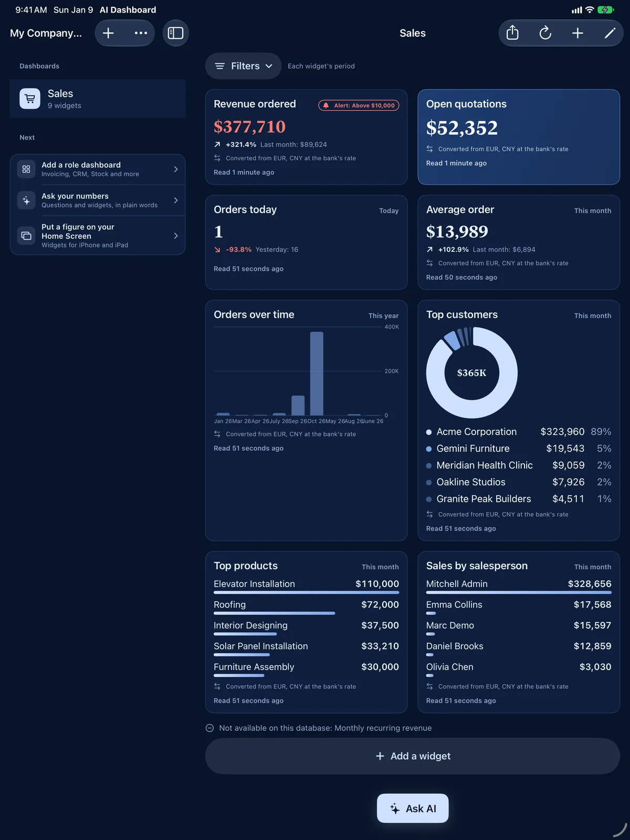This screenshot has height=840, width=630.
Task: Expand Put a figure on Home Screen chevron
Action: pos(176,236)
